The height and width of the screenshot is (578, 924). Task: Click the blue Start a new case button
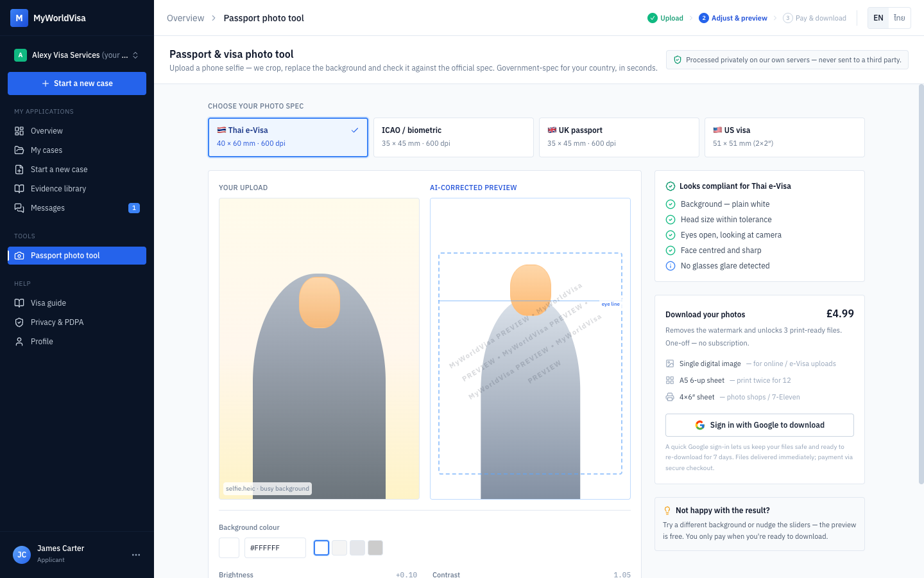tap(77, 83)
